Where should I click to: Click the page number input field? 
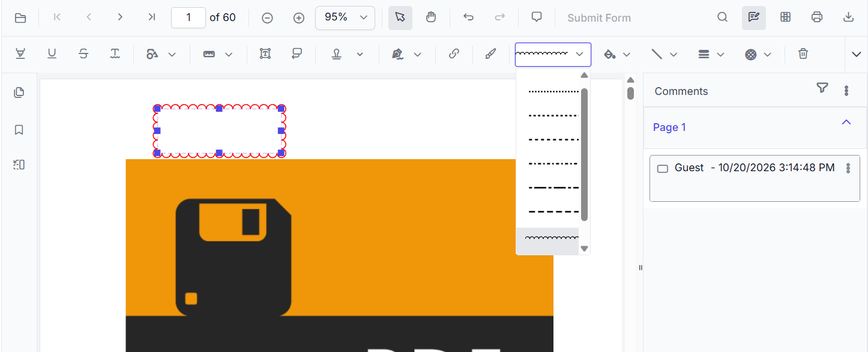(188, 17)
